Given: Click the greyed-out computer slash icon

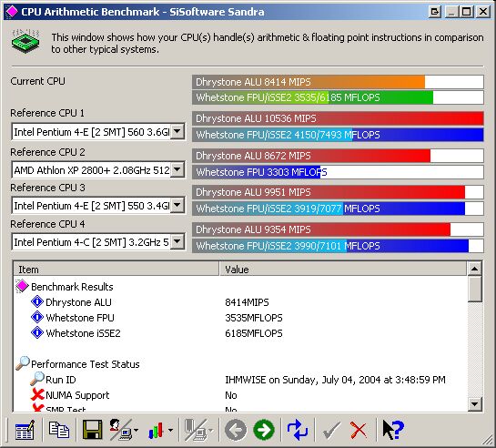Looking at the screenshot, I should point(196,430).
